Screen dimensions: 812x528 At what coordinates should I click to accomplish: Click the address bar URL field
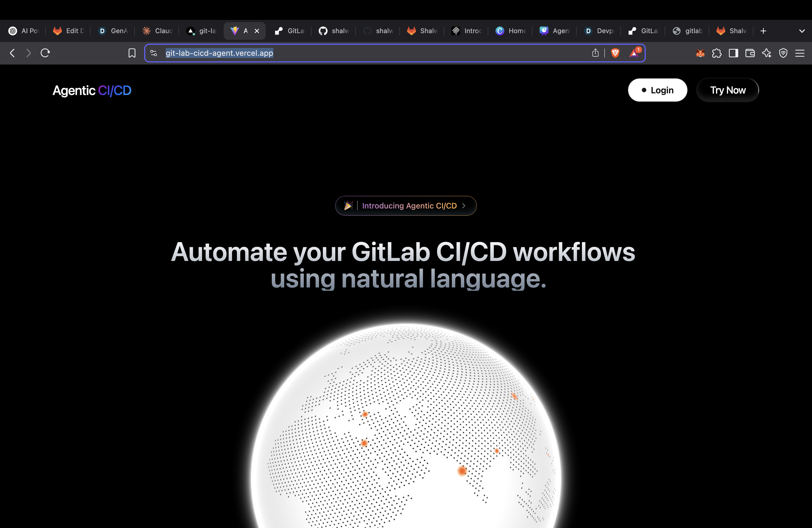tap(375, 53)
